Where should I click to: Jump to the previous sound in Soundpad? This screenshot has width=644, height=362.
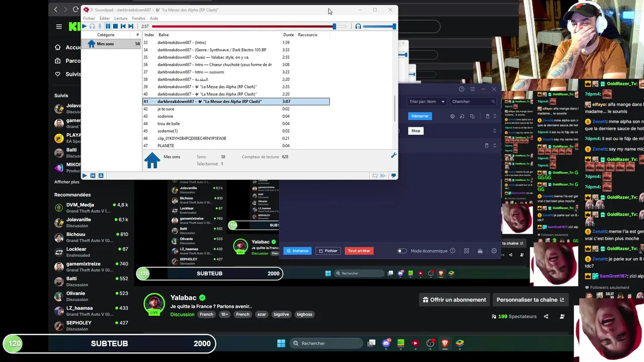coord(123,26)
